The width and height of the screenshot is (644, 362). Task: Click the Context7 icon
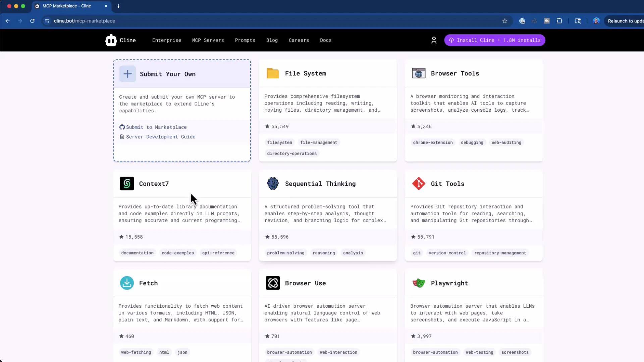click(x=127, y=183)
